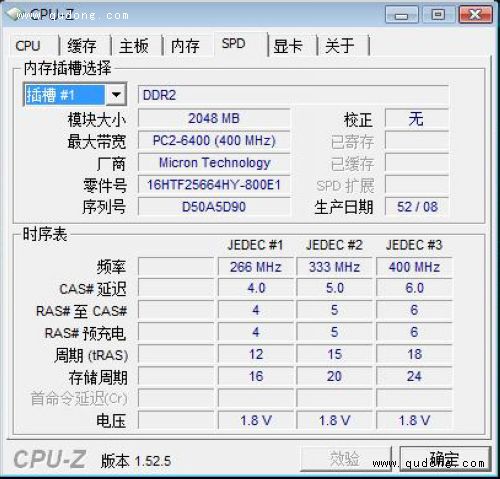Click the RAS# 至 CAS# row label
This screenshot has width=500, height=479.
[82, 311]
